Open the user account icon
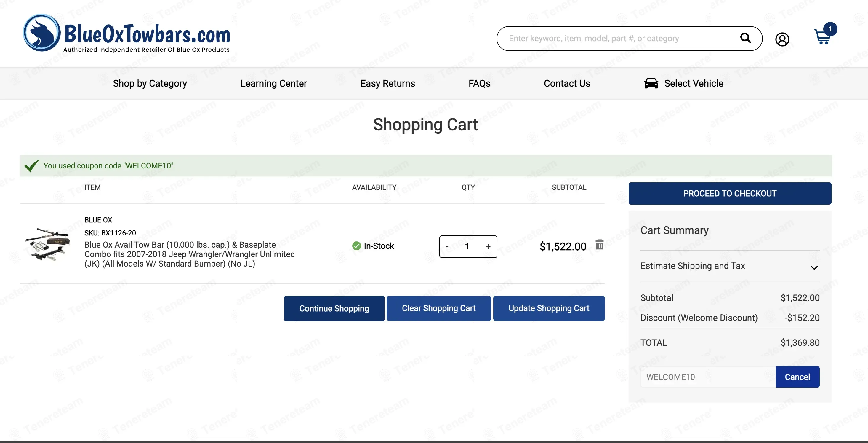Screen dimensions: 868x443 click(x=782, y=39)
